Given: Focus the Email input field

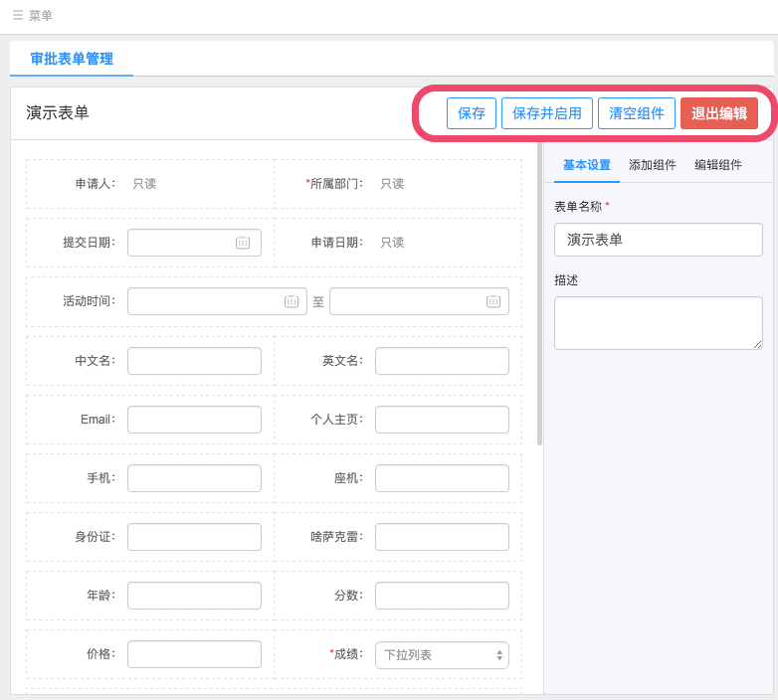Looking at the screenshot, I should coord(194,420).
